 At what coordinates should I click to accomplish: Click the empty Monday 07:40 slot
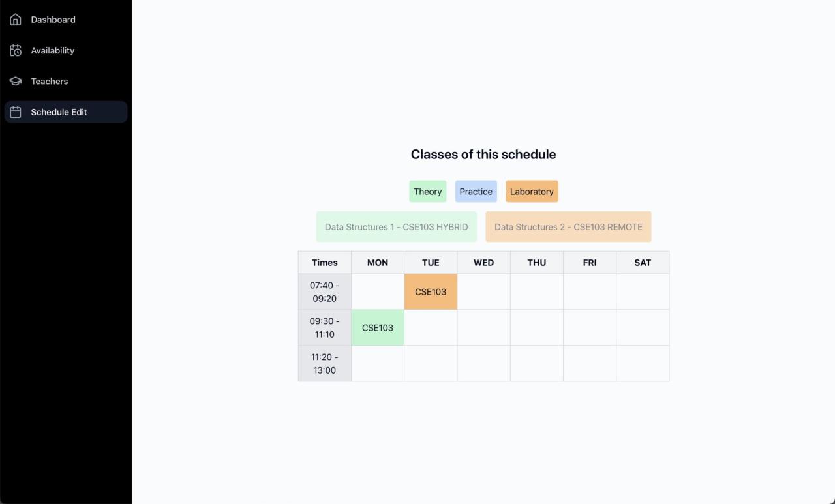point(378,292)
